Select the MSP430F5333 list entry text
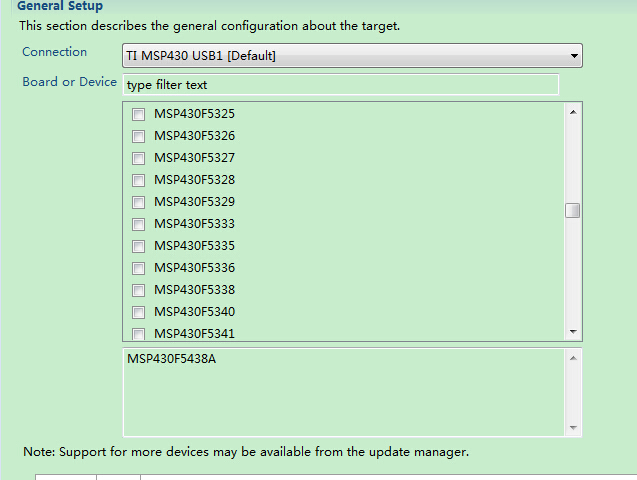Screen dimensions: 637x480 [194, 223]
